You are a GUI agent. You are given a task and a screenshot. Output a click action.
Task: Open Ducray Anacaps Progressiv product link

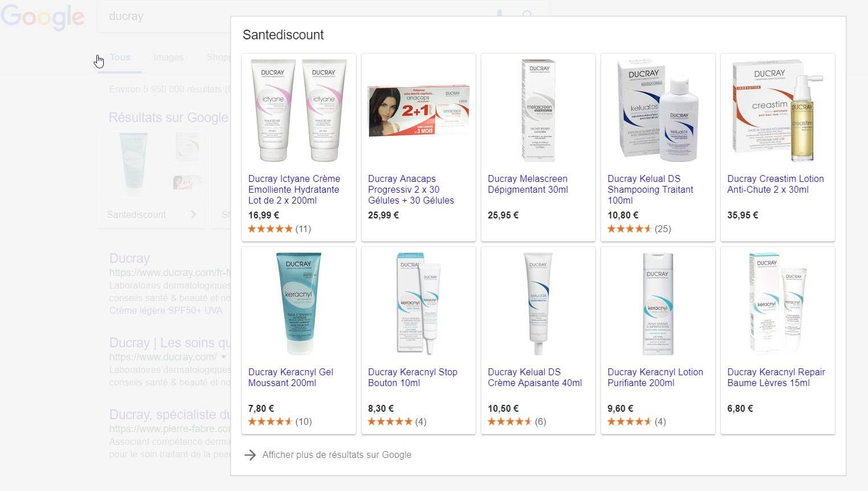pyautogui.click(x=411, y=190)
